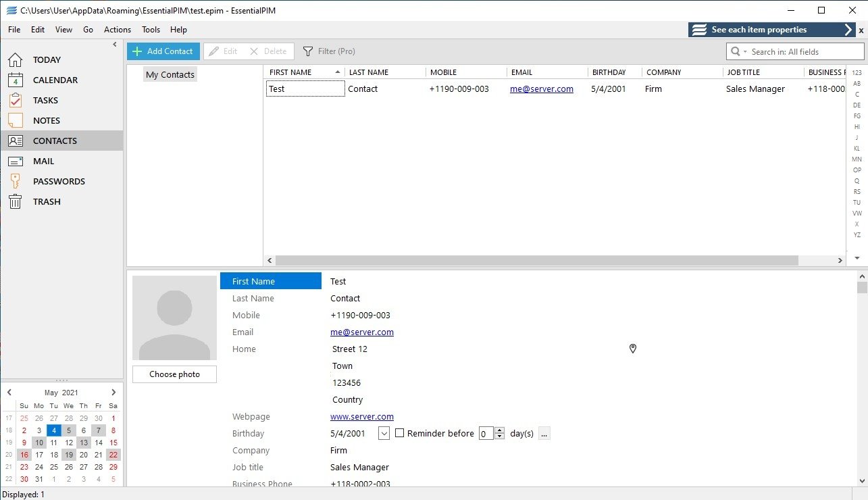The width and height of the screenshot is (868, 500).
Task: Open the Edit menu
Action: pyautogui.click(x=38, y=30)
